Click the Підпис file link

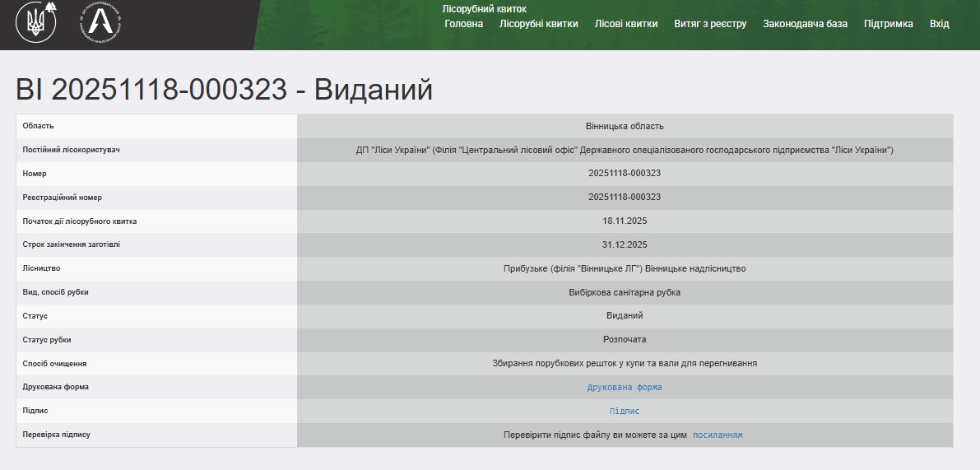pos(625,412)
